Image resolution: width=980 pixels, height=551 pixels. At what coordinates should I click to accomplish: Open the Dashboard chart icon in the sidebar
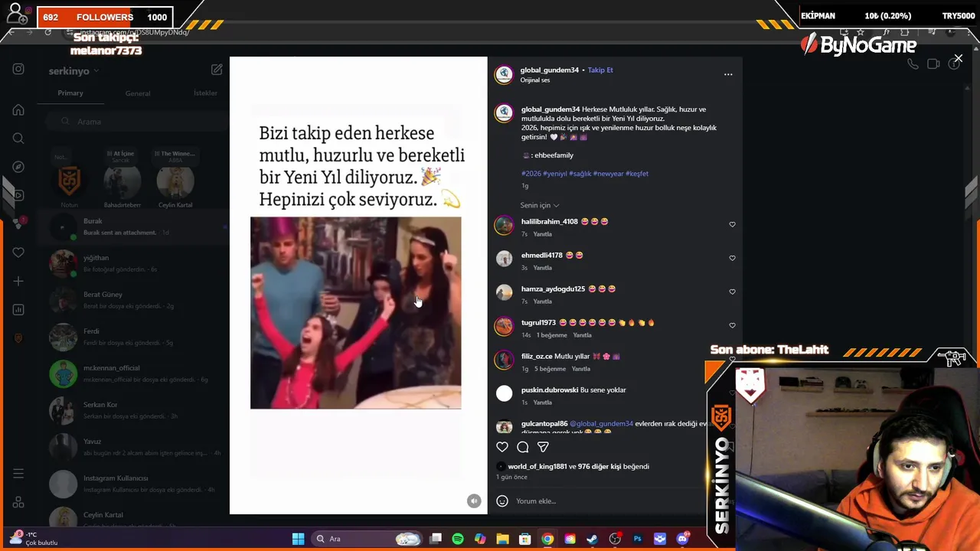click(x=18, y=310)
